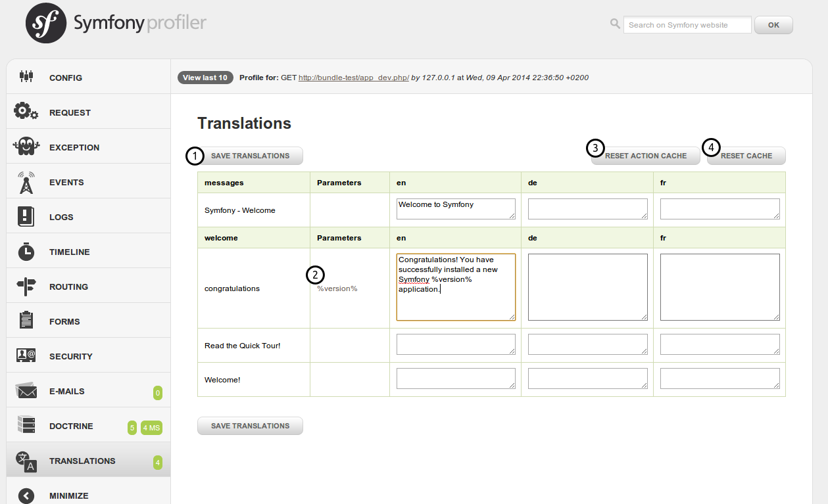Focus en field for Read the Quick Tour!

(x=456, y=344)
